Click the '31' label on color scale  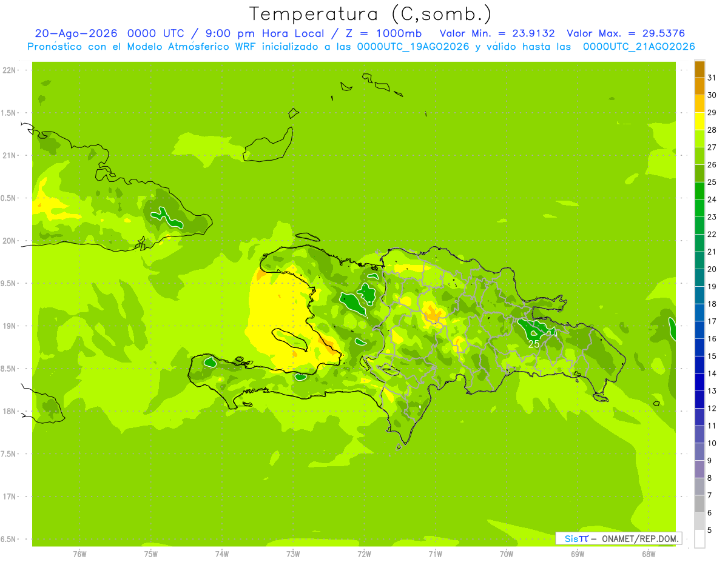click(712, 78)
